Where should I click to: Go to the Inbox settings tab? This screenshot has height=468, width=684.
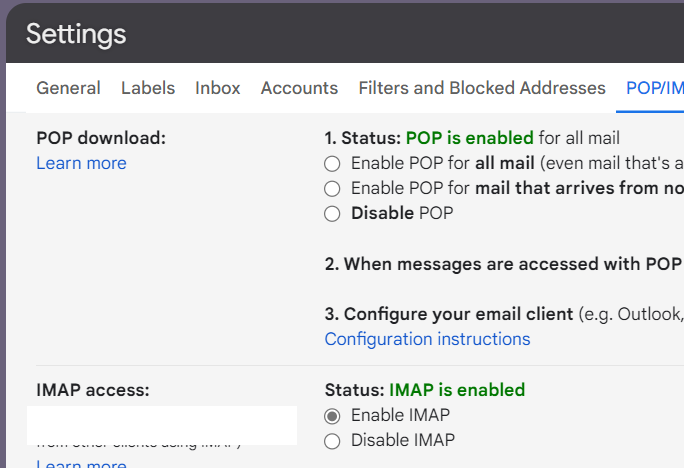coord(218,88)
